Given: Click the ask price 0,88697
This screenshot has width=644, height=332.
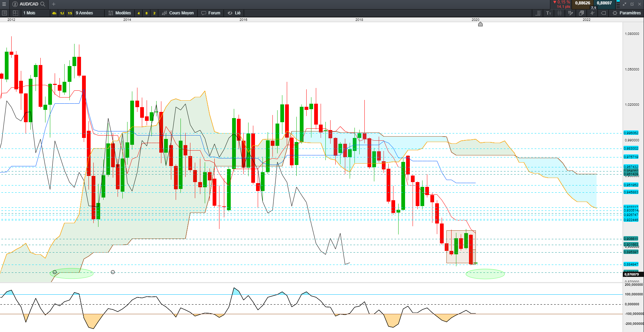Looking at the screenshot, I should pyautogui.click(x=604, y=3).
